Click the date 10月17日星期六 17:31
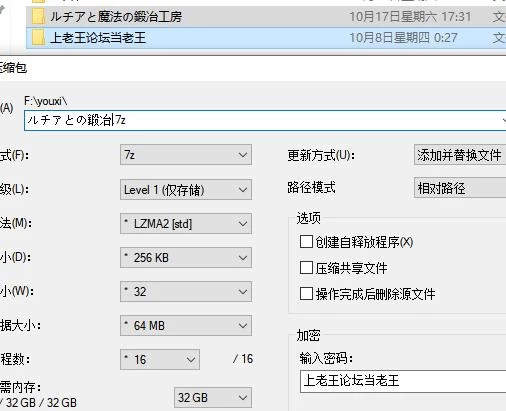Screen dimensions: 506x411 (410, 17)
